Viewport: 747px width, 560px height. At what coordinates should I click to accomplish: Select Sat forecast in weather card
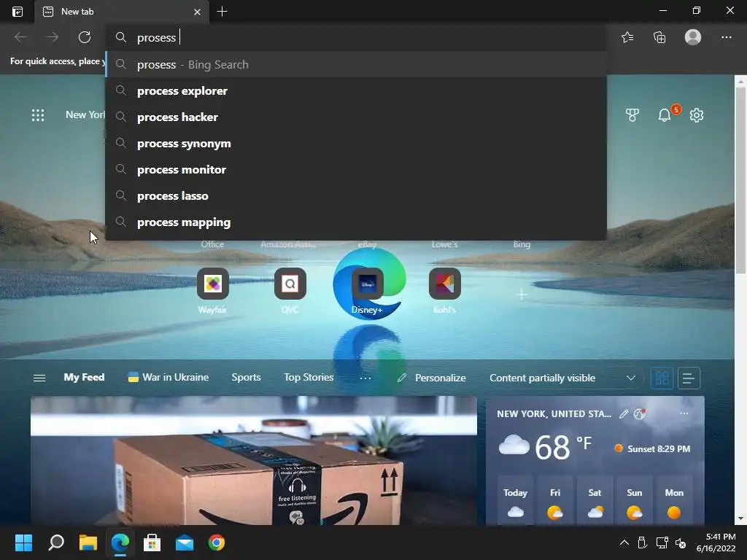click(x=595, y=502)
